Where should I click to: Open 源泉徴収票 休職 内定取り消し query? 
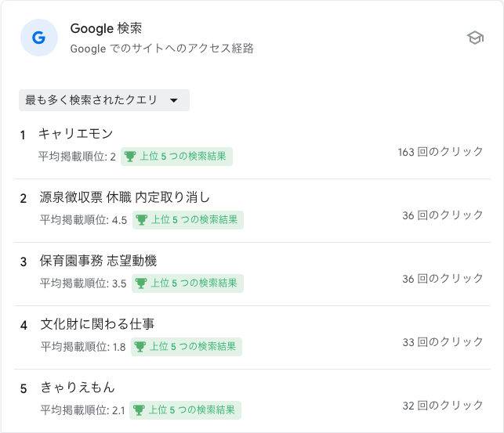click(125, 197)
